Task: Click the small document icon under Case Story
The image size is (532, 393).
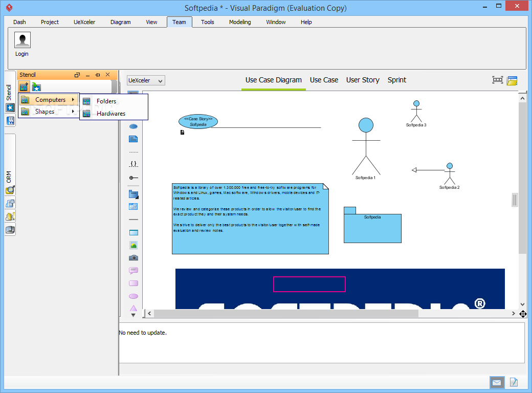Action: coord(182,133)
